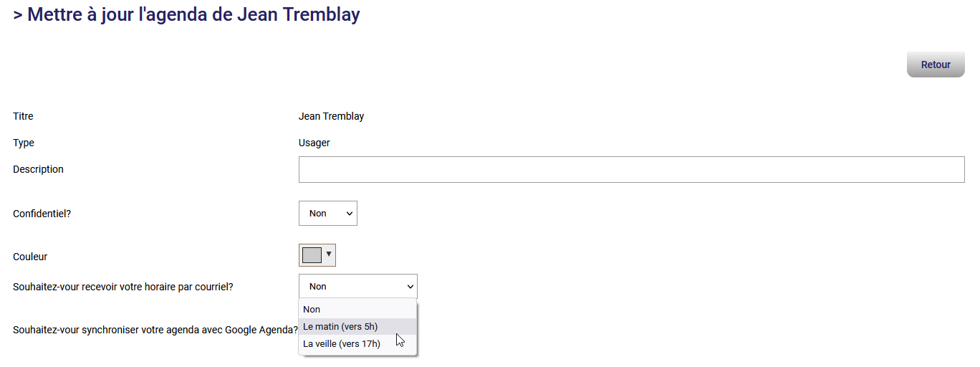The height and width of the screenshot is (367, 980).
Task: Click the 'Description' field label
Action: click(x=39, y=170)
